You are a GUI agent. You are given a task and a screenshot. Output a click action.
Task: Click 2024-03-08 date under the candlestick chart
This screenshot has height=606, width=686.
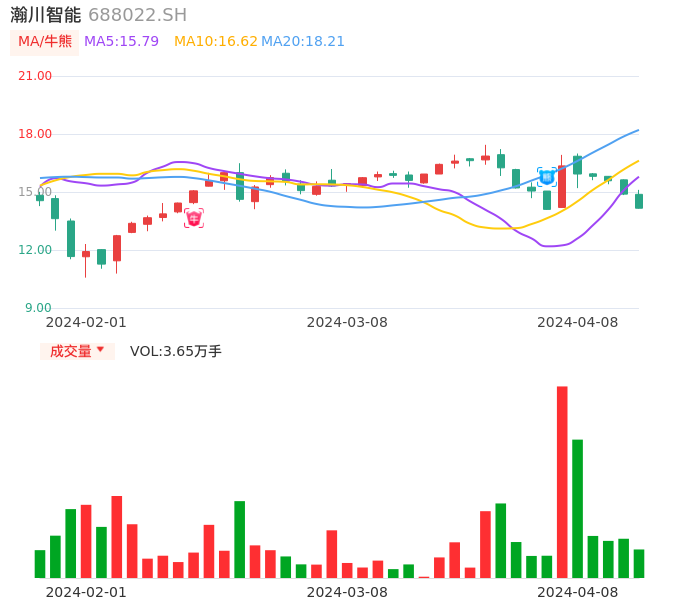(347, 322)
